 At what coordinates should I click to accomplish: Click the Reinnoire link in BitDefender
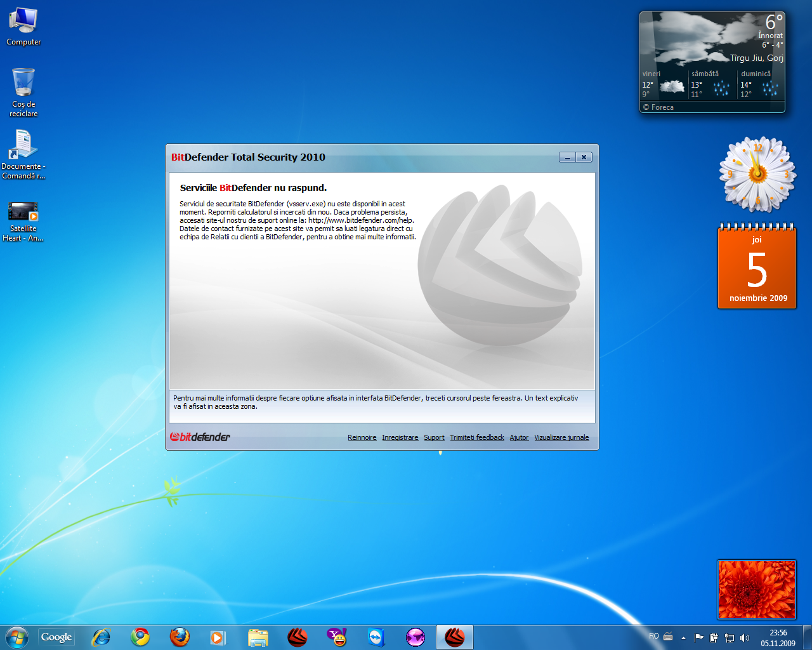(362, 437)
